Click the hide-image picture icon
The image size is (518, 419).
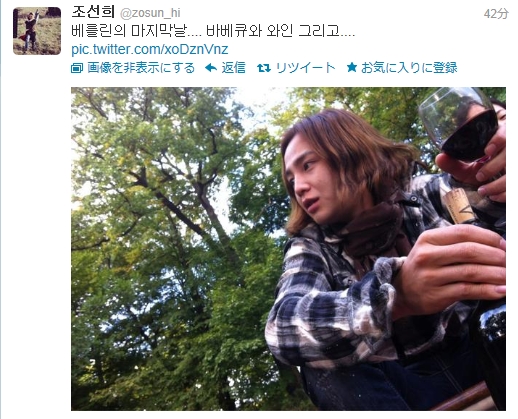(x=77, y=68)
